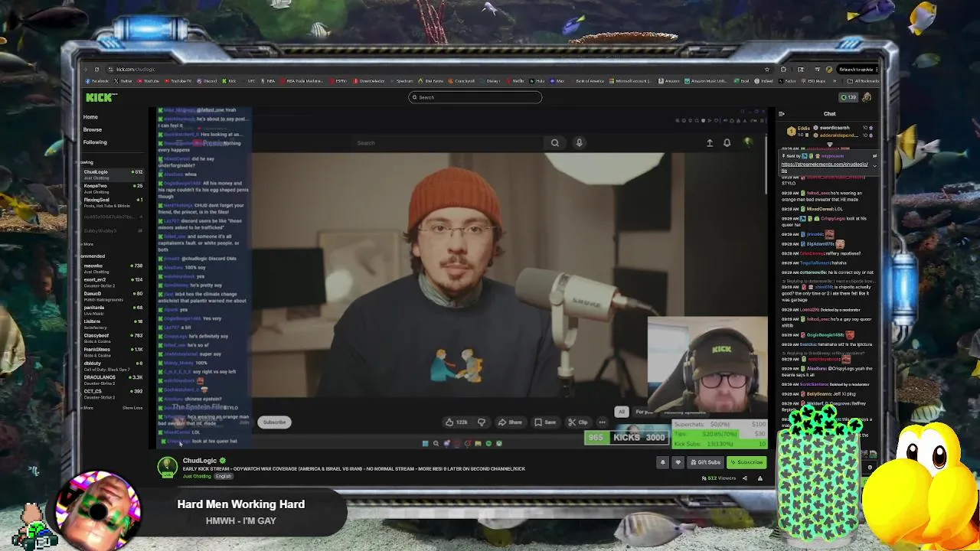The image size is (980, 551).
Task: Open CCT_CS recommended channel
Action: tap(113, 393)
